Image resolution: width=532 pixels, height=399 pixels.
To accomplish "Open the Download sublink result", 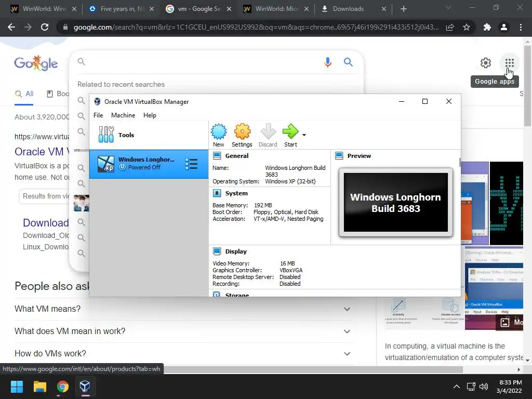I will pos(46,222).
